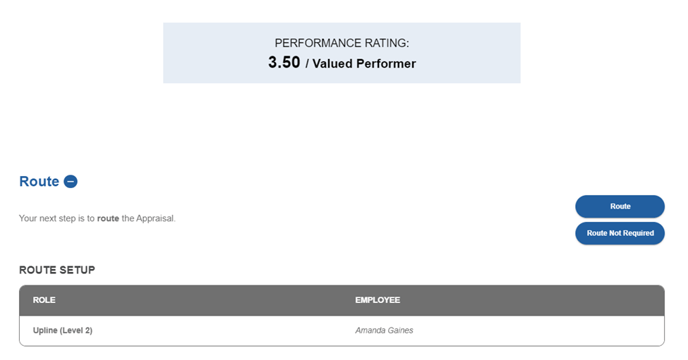The height and width of the screenshot is (360, 688).
Task: Select the Upline (Level 2) role cell
Action: [x=63, y=331]
